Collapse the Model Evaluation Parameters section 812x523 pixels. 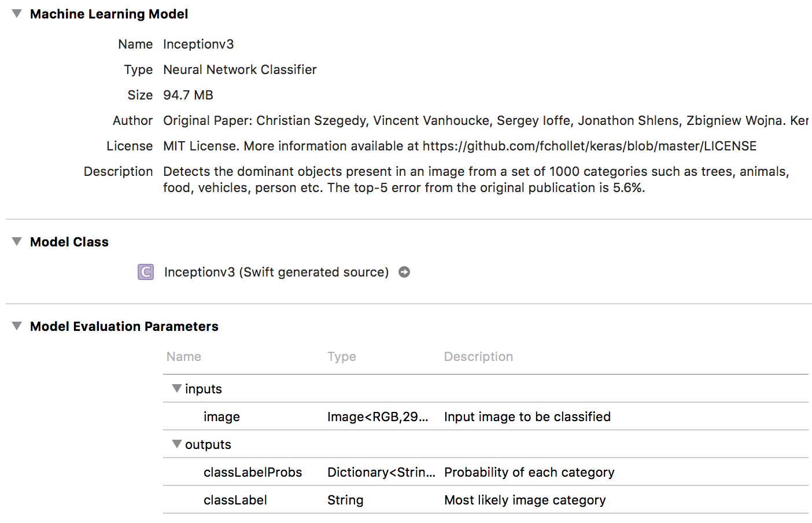pos(17,326)
